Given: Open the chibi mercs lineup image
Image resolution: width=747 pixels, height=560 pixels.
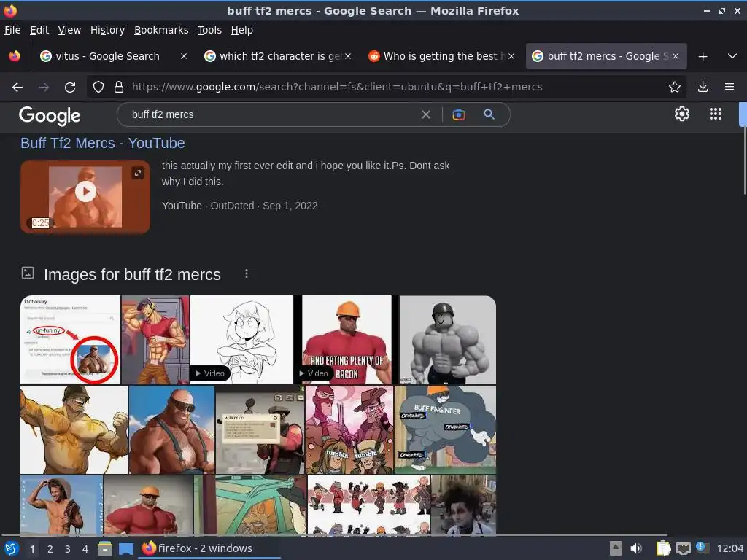Looking at the screenshot, I should click(x=368, y=505).
